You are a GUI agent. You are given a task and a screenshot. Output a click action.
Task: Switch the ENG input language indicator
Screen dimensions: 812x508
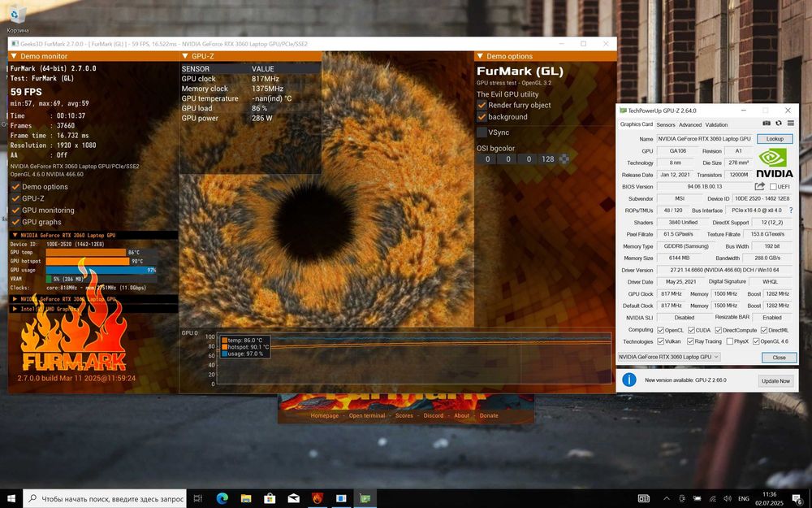pyautogui.click(x=743, y=499)
